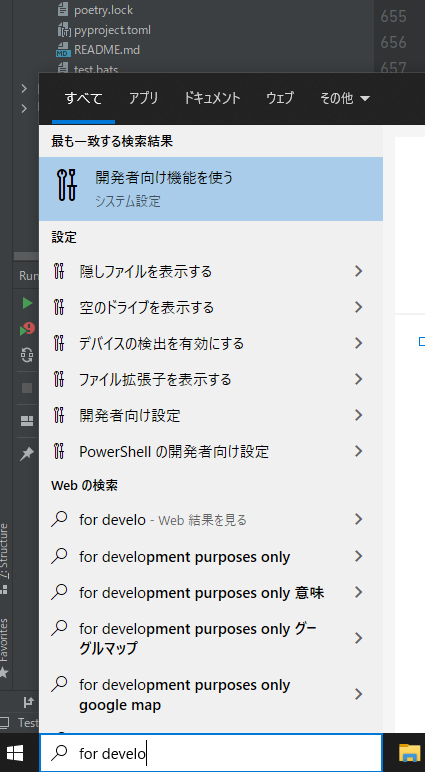425x772 pixels.
Task: Open File Explorer from the taskbar
Action: tap(409, 753)
